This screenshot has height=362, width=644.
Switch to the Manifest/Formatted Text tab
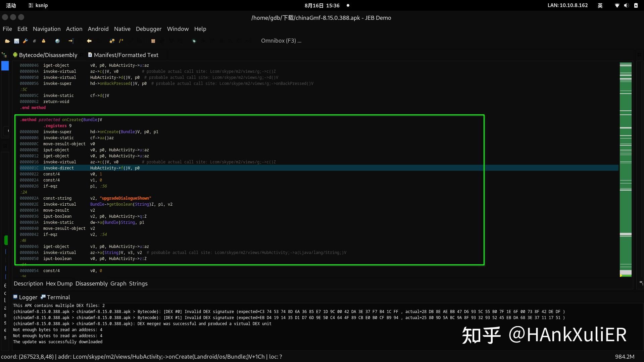click(x=127, y=55)
